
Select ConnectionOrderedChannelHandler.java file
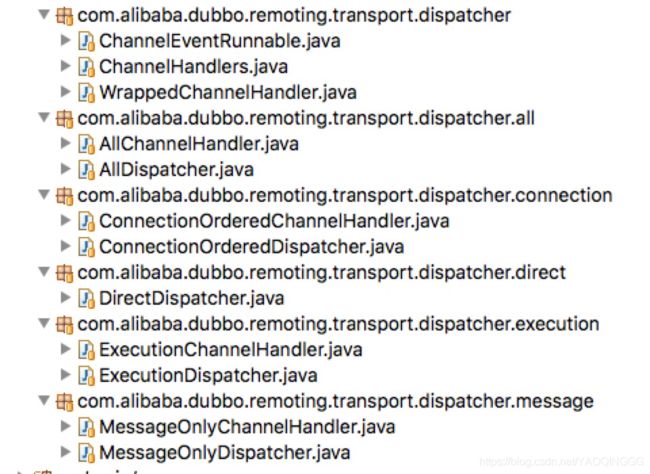click(274, 221)
